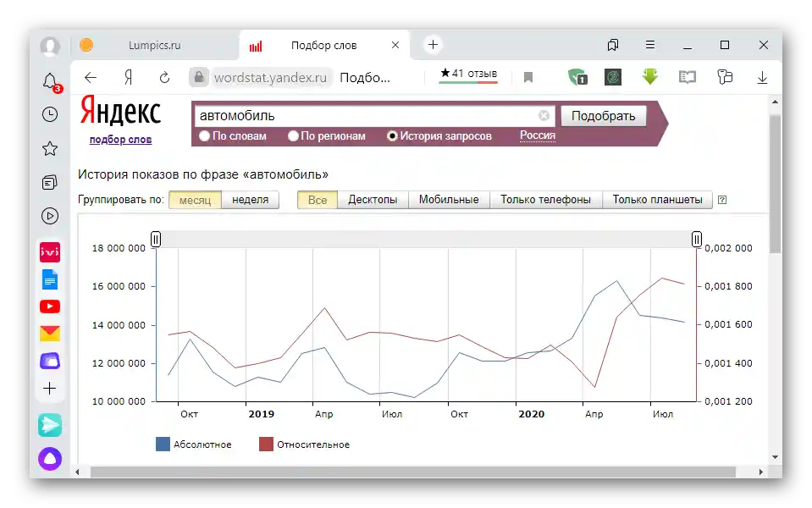Click the left range handle above the chart
812x508 pixels.
point(156,240)
